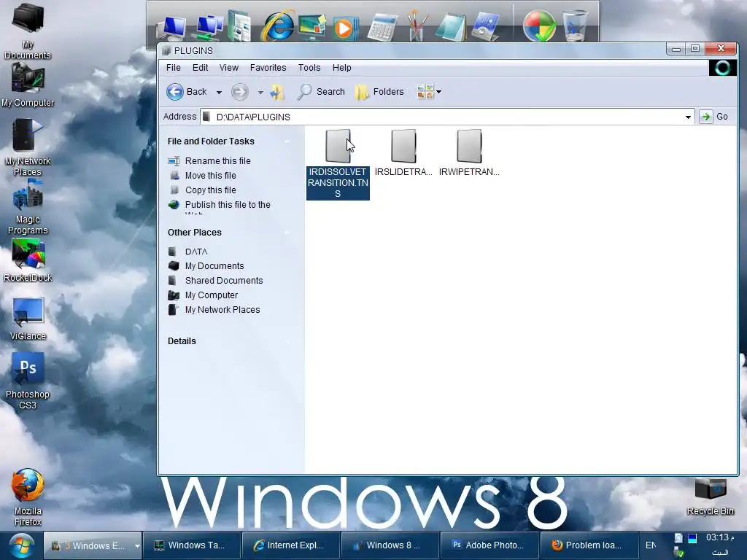Open the File menu
The height and width of the screenshot is (560, 747).
click(174, 68)
